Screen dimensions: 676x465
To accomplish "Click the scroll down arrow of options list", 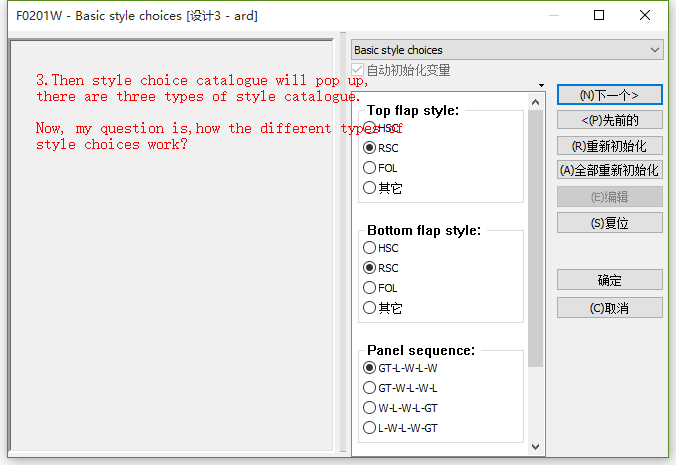I will (x=536, y=447).
